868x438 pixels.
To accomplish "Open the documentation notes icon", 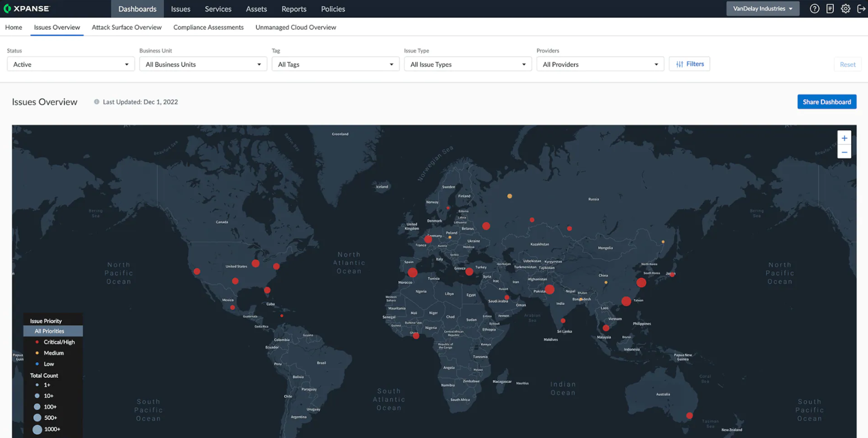I will tap(830, 9).
